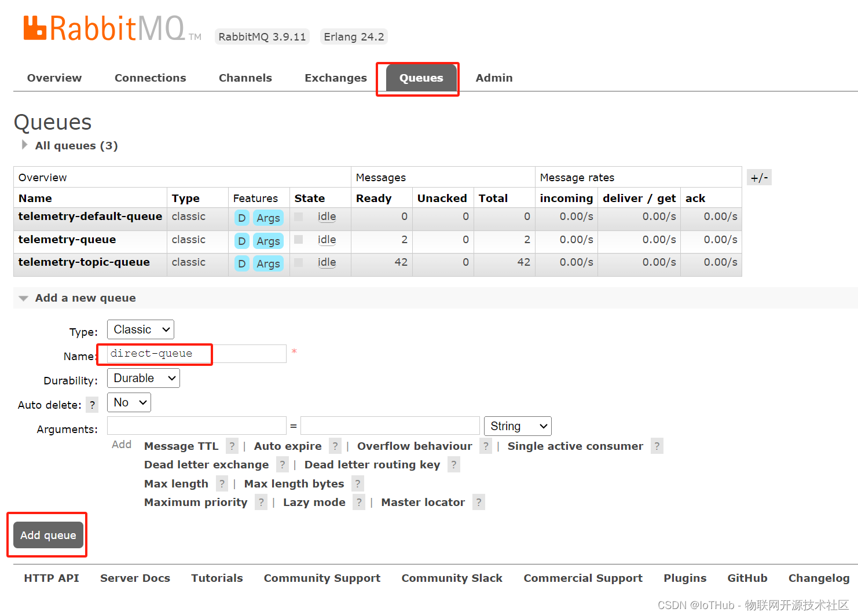Viewport: 858px width, 616px height.
Task: Open the Auto delete dropdown
Action: (129, 402)
